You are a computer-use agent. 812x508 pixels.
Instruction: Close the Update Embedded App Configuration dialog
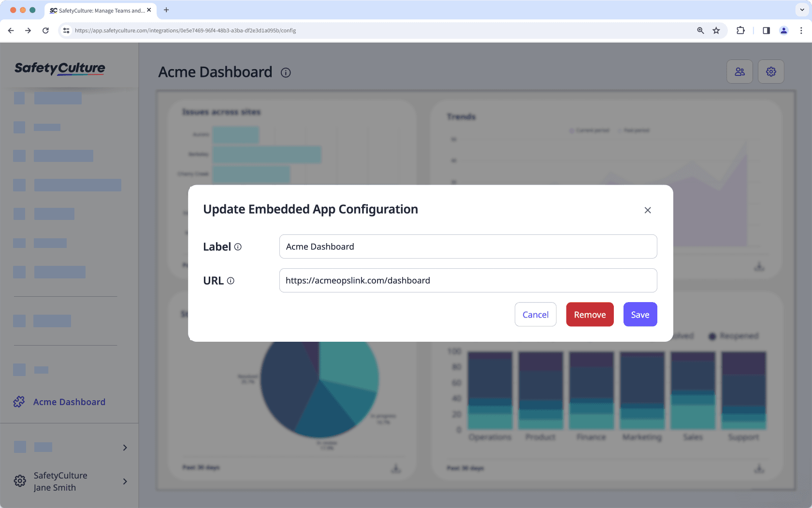point(648,210)
